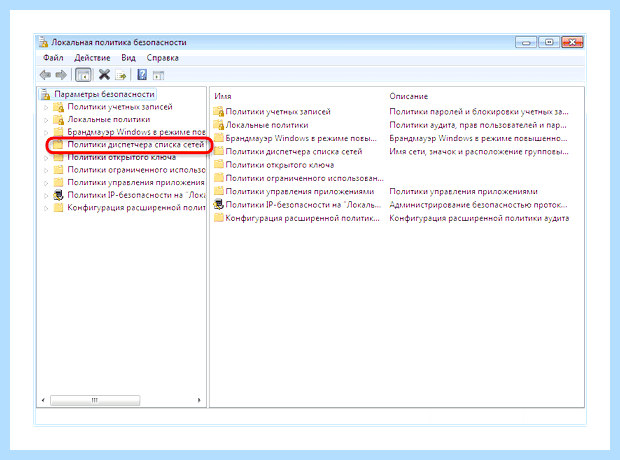Image resolution: width=620 pixels, height=460 pixels.
Task: Expand the Политики учетных записей tree node
Action: point(46,107)
